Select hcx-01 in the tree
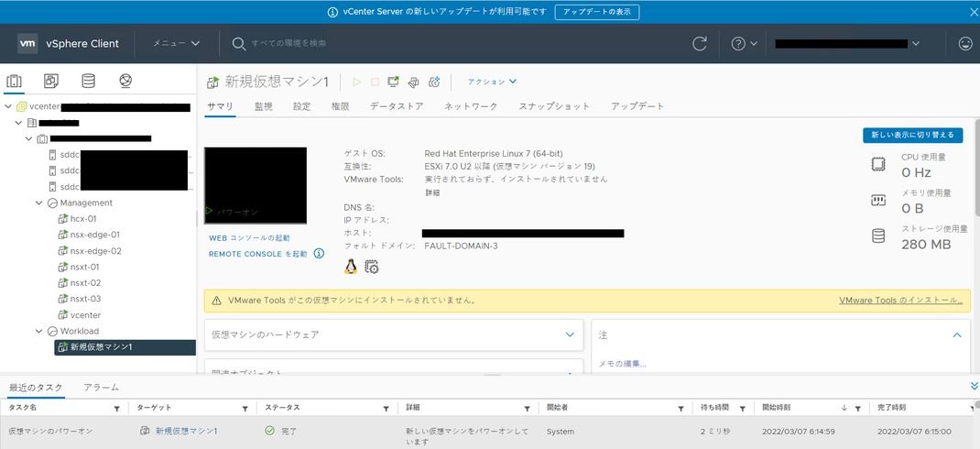 [x=83, y=219]
